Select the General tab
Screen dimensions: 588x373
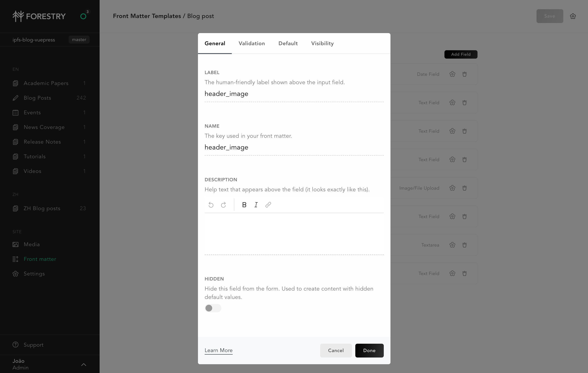tap(215, 44)
